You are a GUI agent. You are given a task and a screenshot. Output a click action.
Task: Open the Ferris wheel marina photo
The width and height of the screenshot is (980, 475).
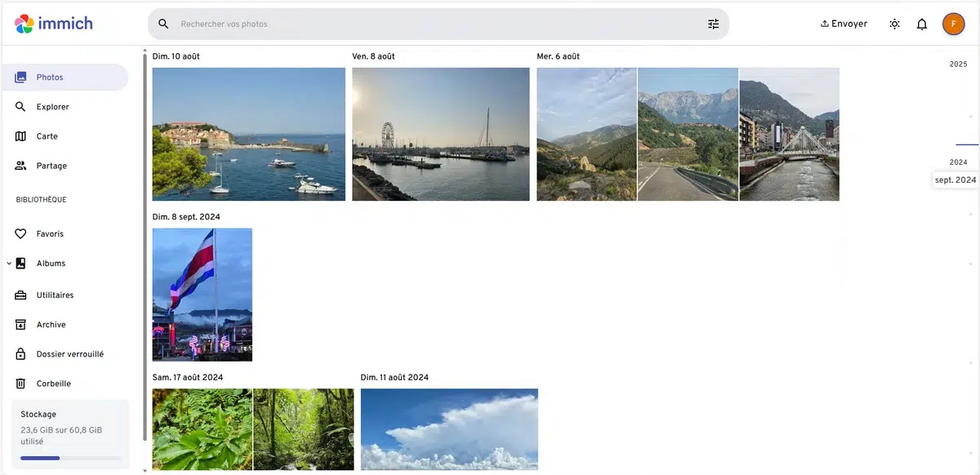coord(441,134)
